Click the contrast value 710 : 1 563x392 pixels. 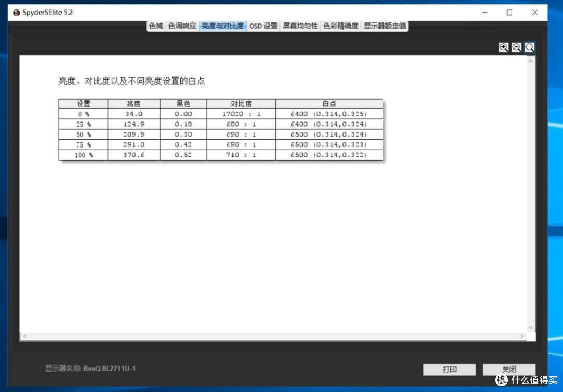point(241,155)
